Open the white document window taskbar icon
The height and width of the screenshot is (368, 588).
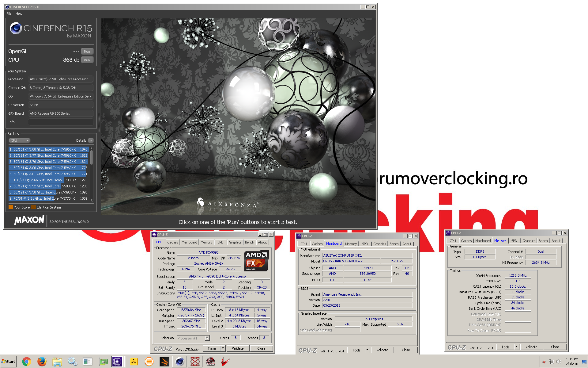tap(88, 362)
